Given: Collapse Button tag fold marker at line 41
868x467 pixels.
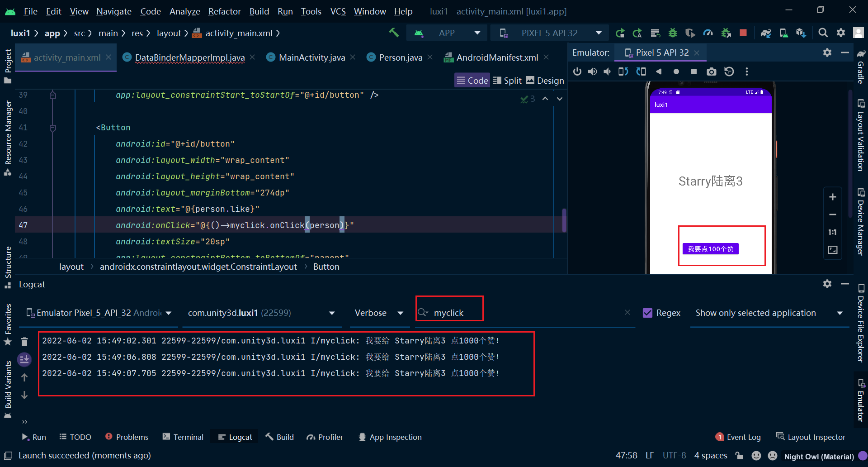Looking at the screenshot, I should coord(52,128).
